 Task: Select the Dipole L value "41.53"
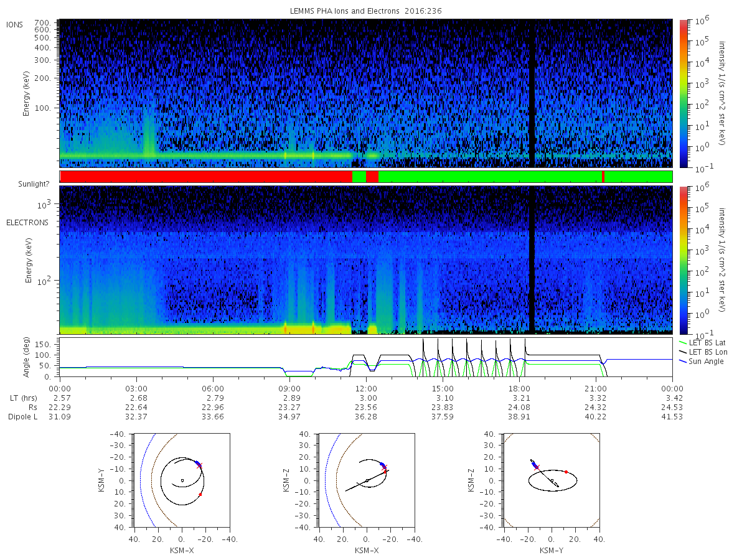click(672, 416)
